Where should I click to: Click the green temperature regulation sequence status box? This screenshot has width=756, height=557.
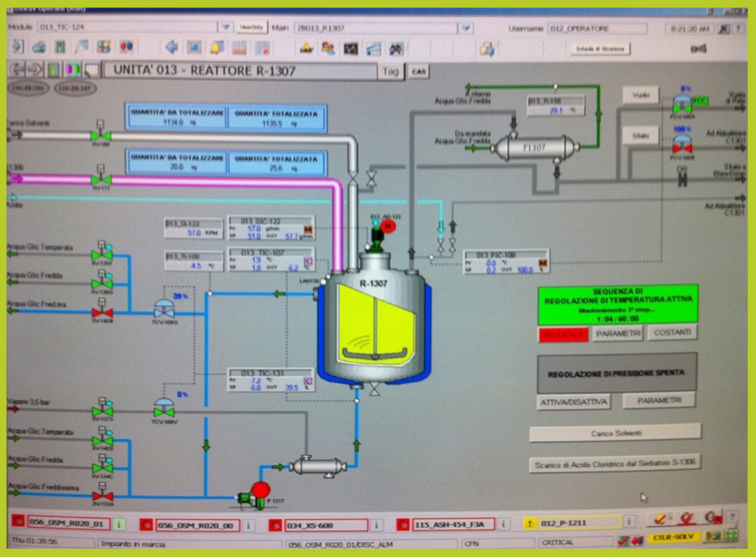click(x=618, y=304)
